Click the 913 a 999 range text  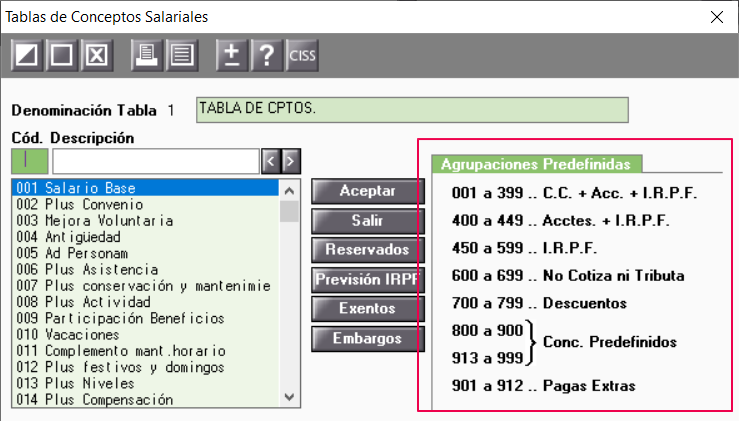tap(487, 358)
